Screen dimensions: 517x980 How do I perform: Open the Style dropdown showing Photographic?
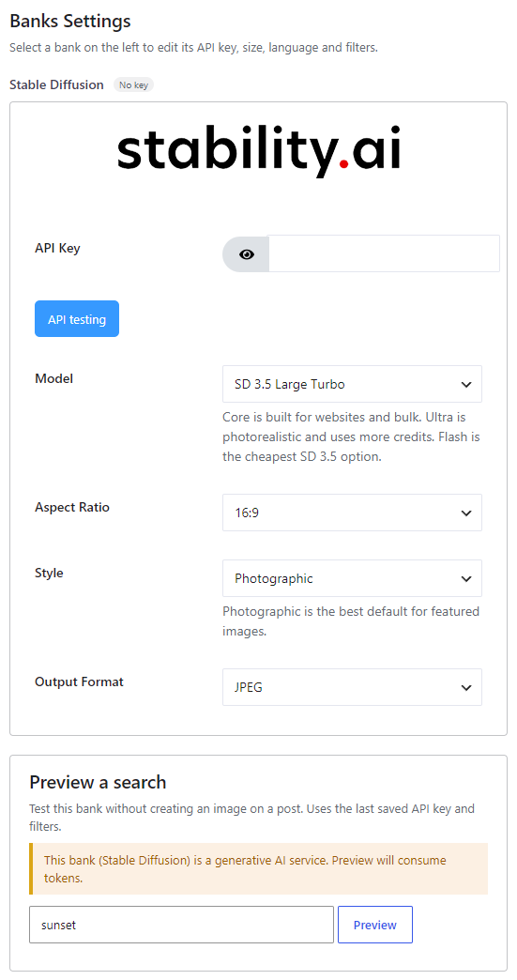pos(352,579)
